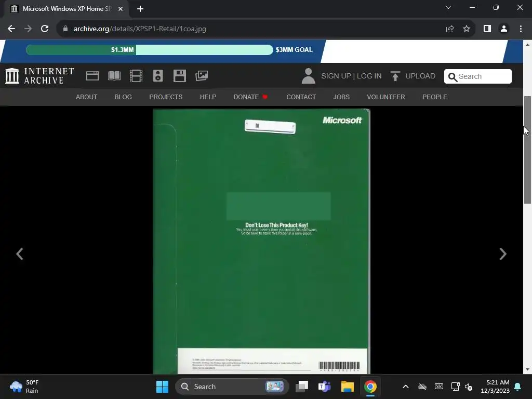Screen dimensions: 532x399
Task: Open the Audio speaker icon
Action: click(158, 76)
